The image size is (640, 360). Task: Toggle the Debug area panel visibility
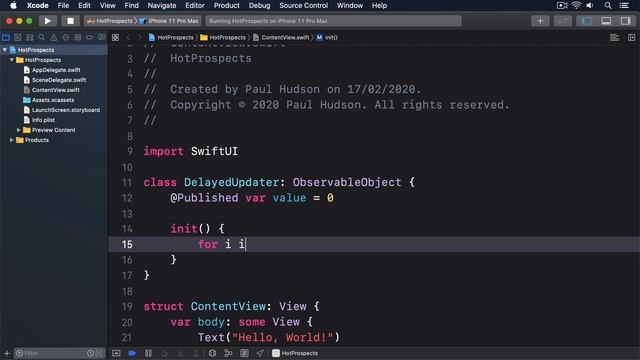click(x=606, y=21)
